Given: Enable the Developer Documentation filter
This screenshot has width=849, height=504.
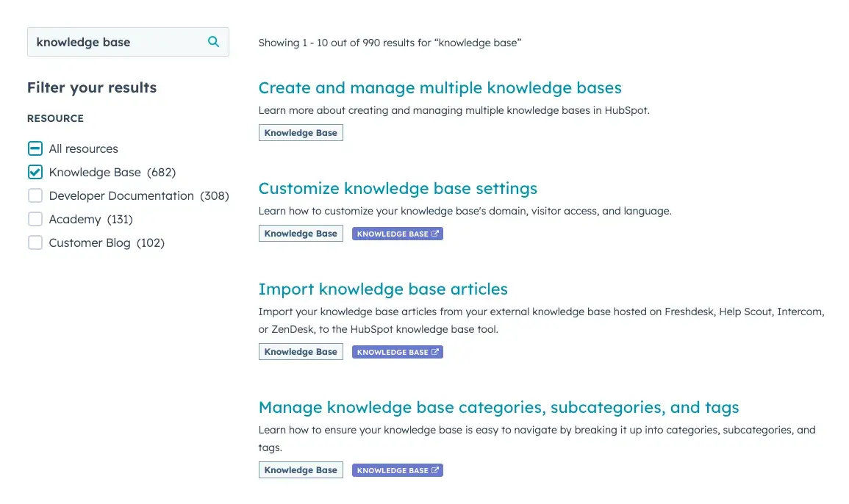Looking at the screenshot, I should pyautogui.click(x=35, y=195).
